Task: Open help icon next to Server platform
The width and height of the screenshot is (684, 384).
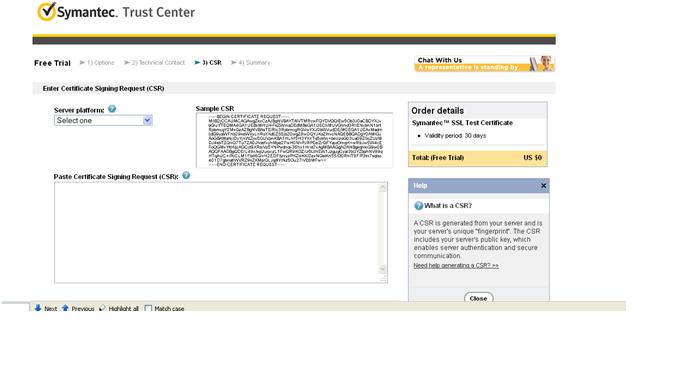Action: coord(112,109)
